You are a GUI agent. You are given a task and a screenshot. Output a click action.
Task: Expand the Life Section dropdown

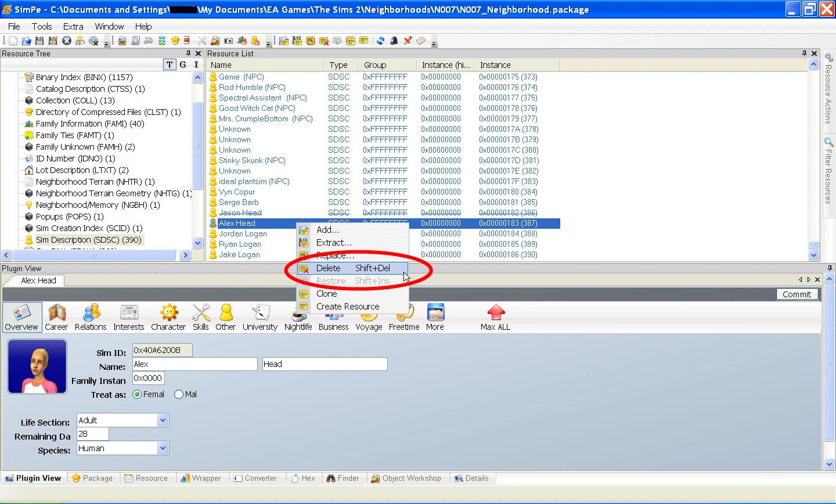(x=163, y=420)
